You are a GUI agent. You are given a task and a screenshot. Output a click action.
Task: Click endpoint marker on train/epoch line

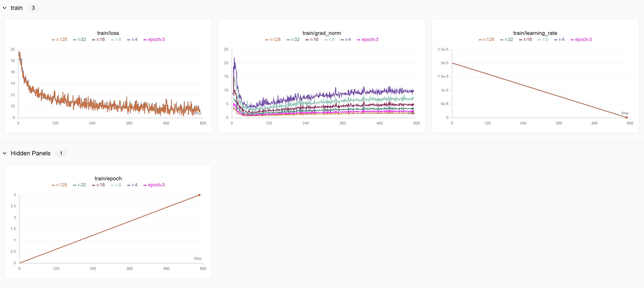(199, 195)
